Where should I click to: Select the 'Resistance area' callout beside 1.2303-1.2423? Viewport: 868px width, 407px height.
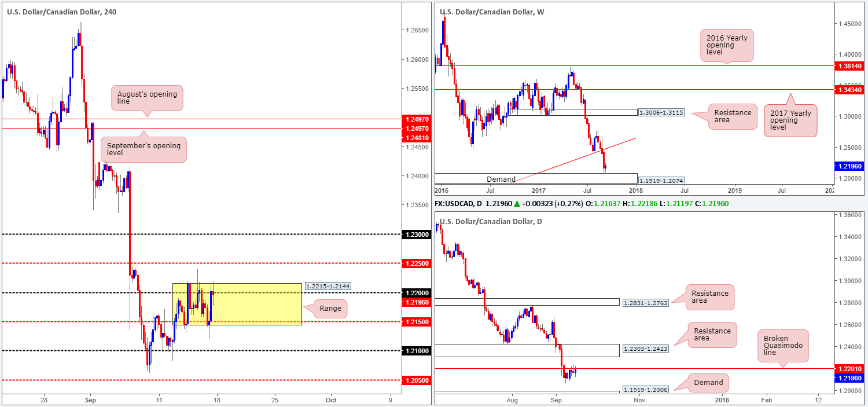(x=712, y=335)
